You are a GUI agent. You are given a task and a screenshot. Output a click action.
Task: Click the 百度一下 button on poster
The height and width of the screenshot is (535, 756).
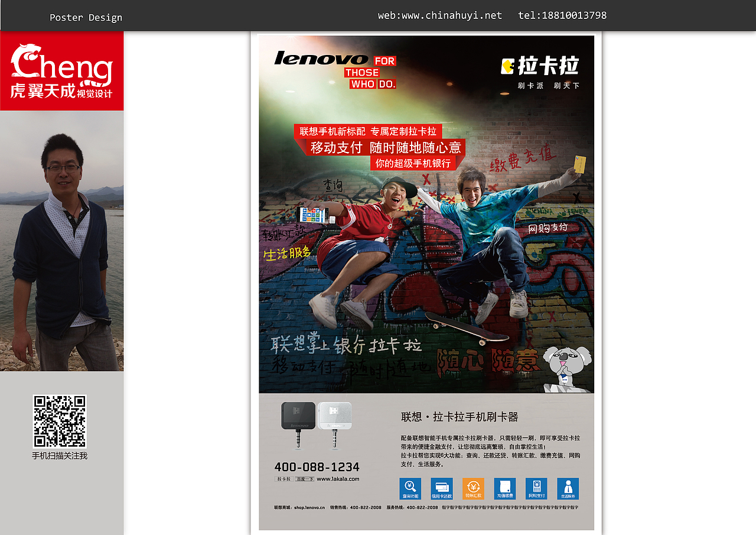point(305,479)
